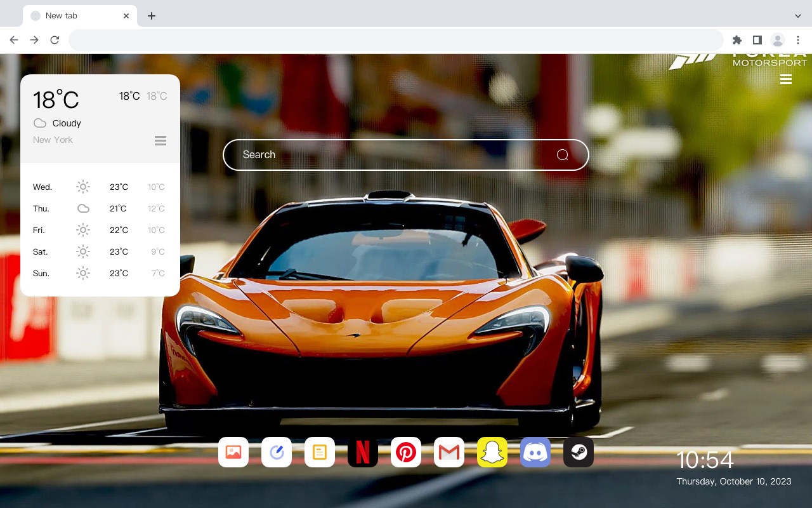Open the Extensions puzzle icon
This screenshot has height=508, width=812.
pyautogui.click(x=737, y=40)
